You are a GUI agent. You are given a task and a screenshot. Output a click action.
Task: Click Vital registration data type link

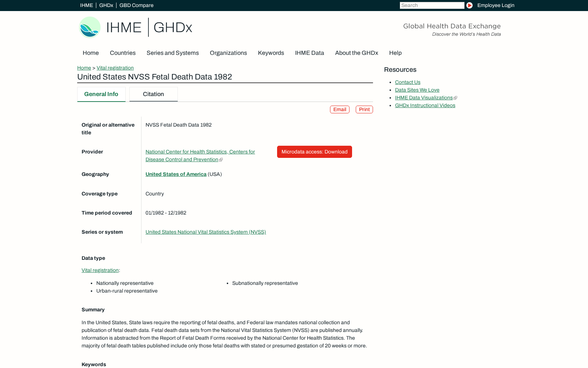click(100, 270)
